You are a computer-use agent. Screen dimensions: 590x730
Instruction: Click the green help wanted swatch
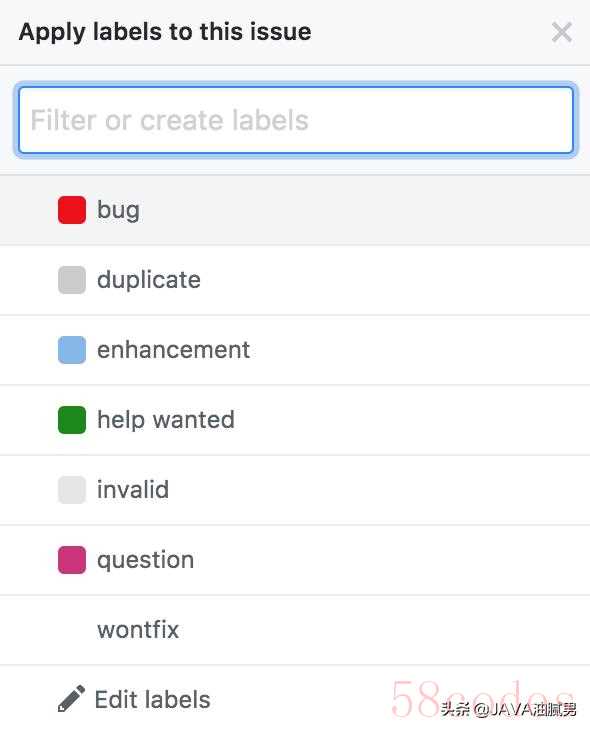point(72,420)
